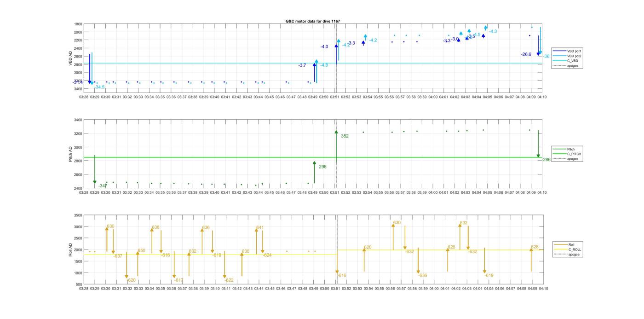Click the '-4.8' VBD value label
This screenshot has width=644, height=319.
[324, 65]
